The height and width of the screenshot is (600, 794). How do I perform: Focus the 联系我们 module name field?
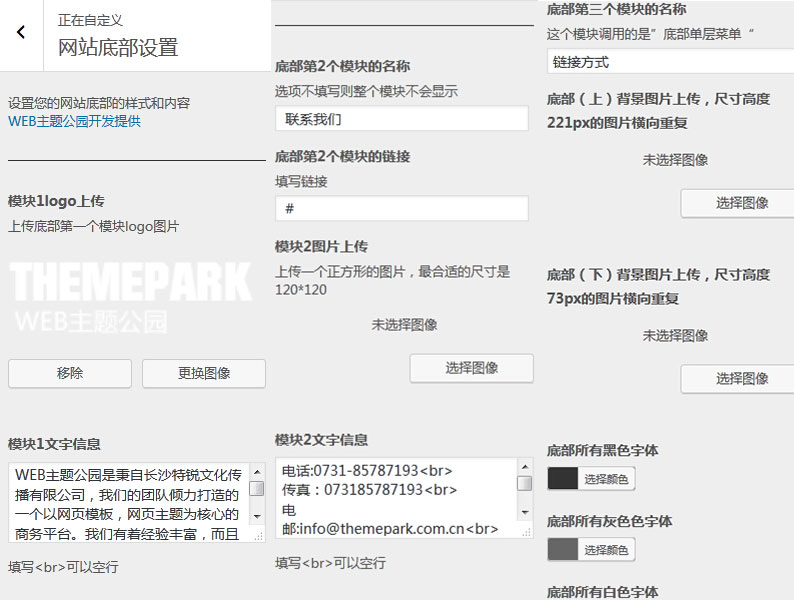point(401,119)
